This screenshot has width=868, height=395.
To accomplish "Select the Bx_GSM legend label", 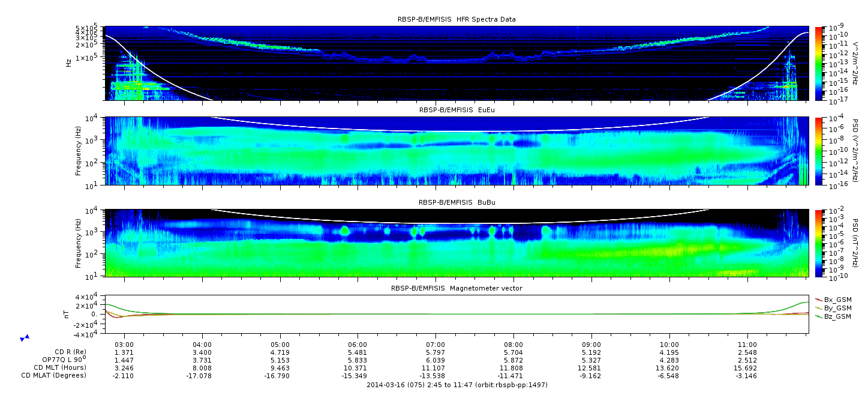I will (837, 300).
